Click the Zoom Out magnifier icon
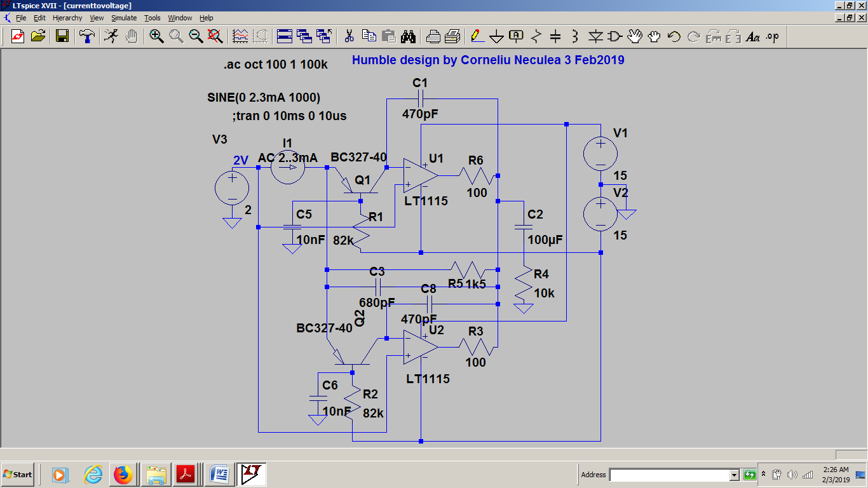 point(196,36)
